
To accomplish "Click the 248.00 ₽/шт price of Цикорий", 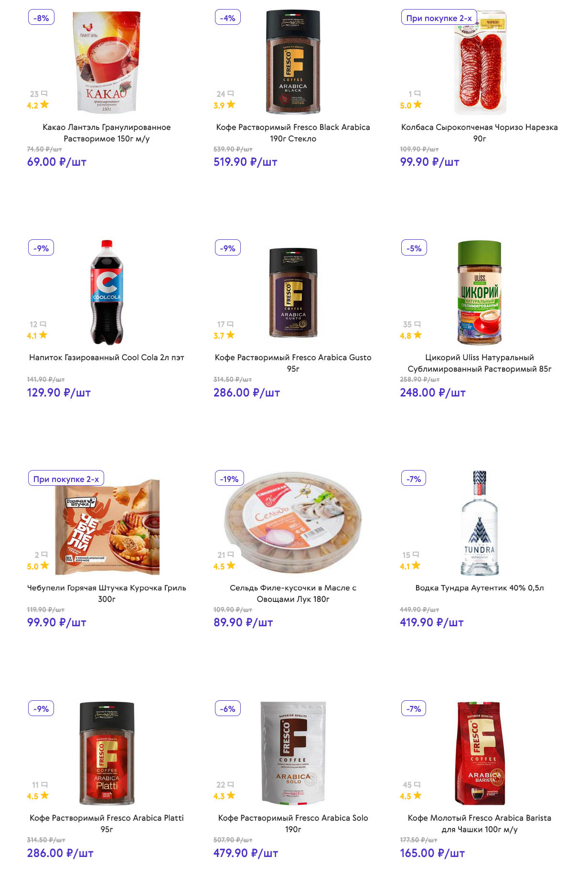I will (432, 393).
